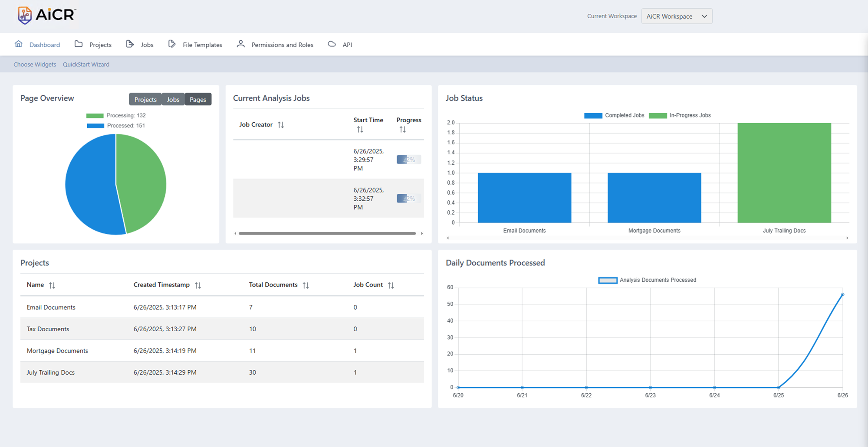This screenshot has width=868, height=447.
Task: Click the Permissions and Roles user icon
Action: (240, 44)
